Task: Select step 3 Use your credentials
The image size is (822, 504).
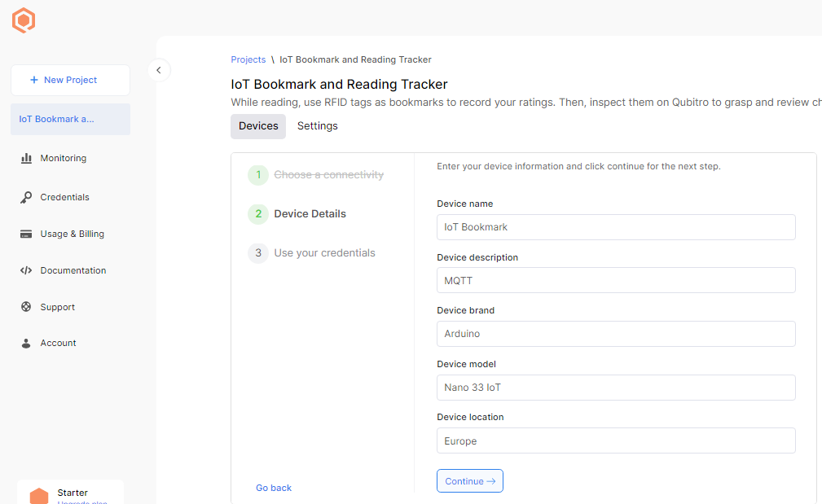Action: coord(324,253)
